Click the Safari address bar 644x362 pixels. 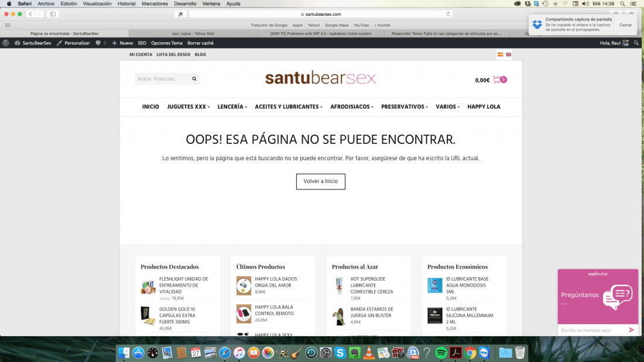click(x=321, y=14)
